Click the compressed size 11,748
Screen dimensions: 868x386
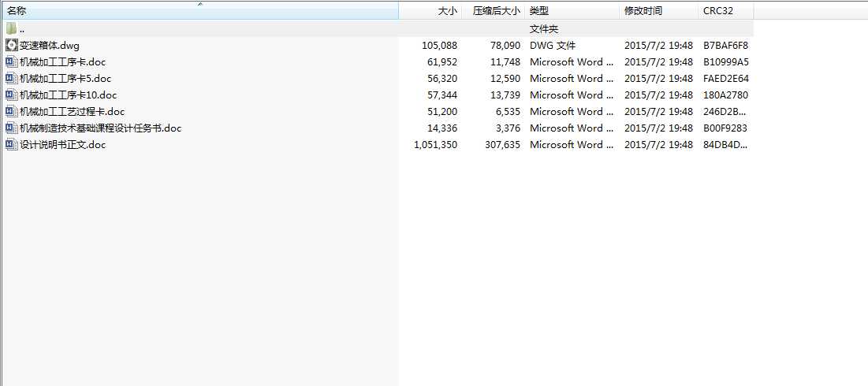[x=505, y=62]
